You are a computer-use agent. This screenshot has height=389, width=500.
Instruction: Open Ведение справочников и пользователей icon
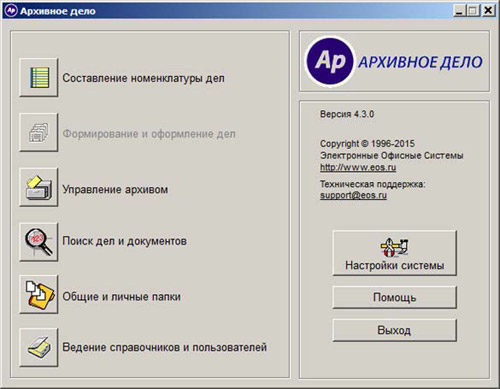pos(39,348)
